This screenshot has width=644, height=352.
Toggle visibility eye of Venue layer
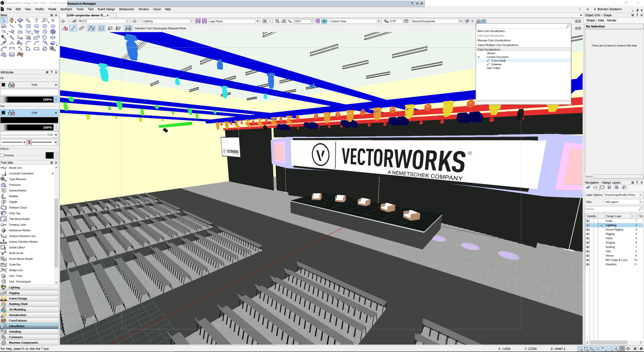tap(588, 256)
